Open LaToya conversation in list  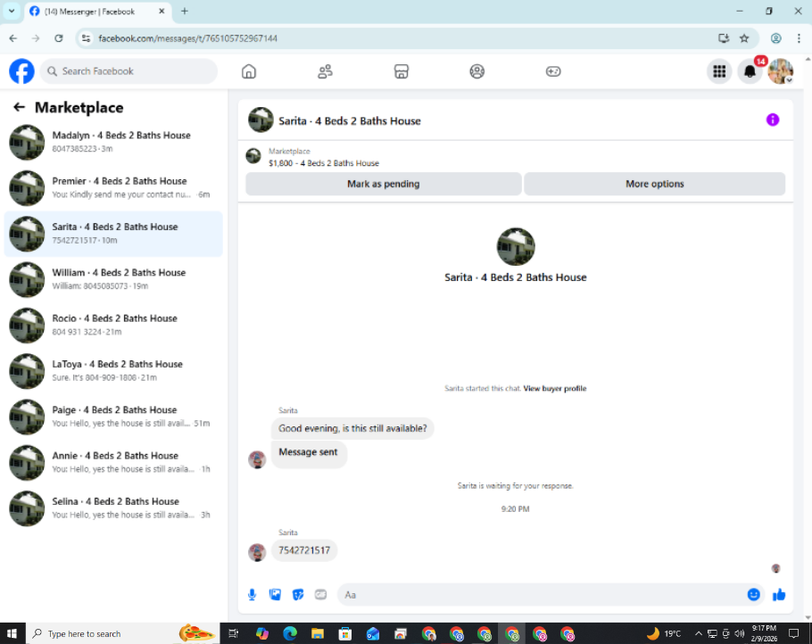113,371
